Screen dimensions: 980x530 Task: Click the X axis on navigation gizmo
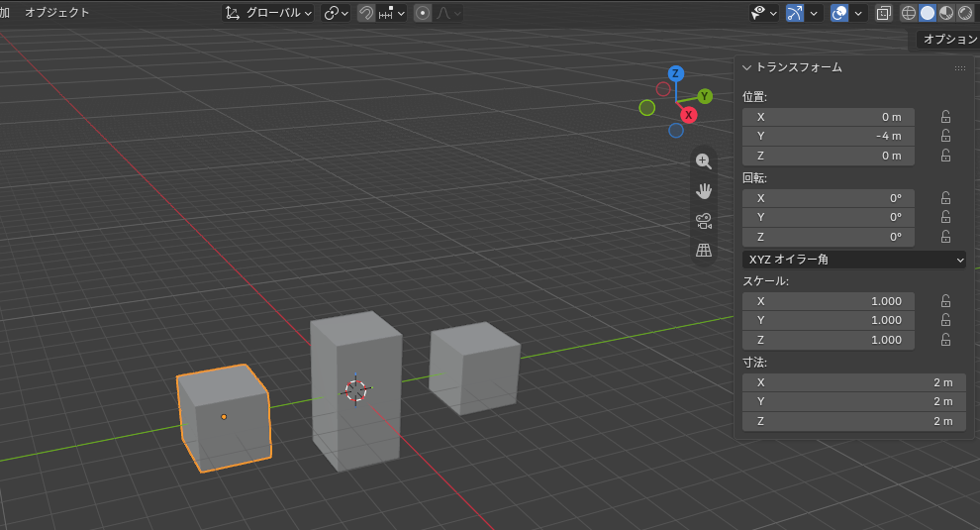coord(688,115)
